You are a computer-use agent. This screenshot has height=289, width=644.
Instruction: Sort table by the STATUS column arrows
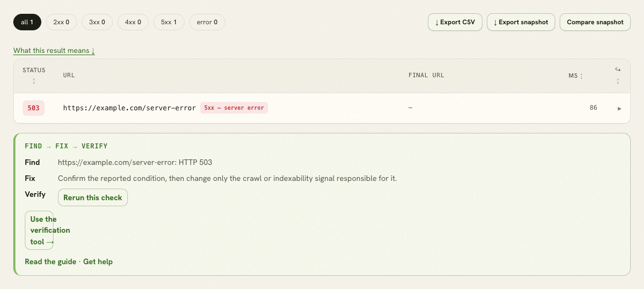click(34, 81)
